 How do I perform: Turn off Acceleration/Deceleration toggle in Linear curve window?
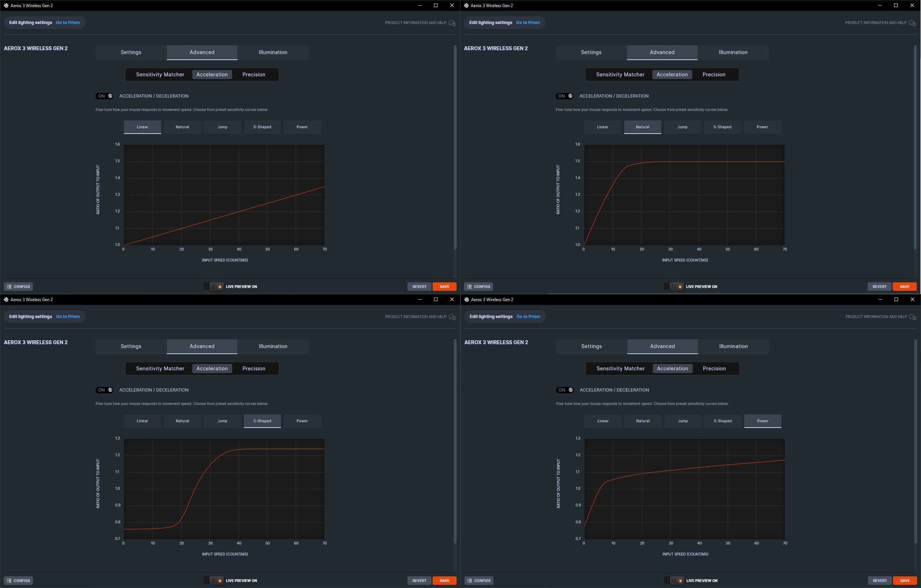pyautogui.click(x=104, y=96)
